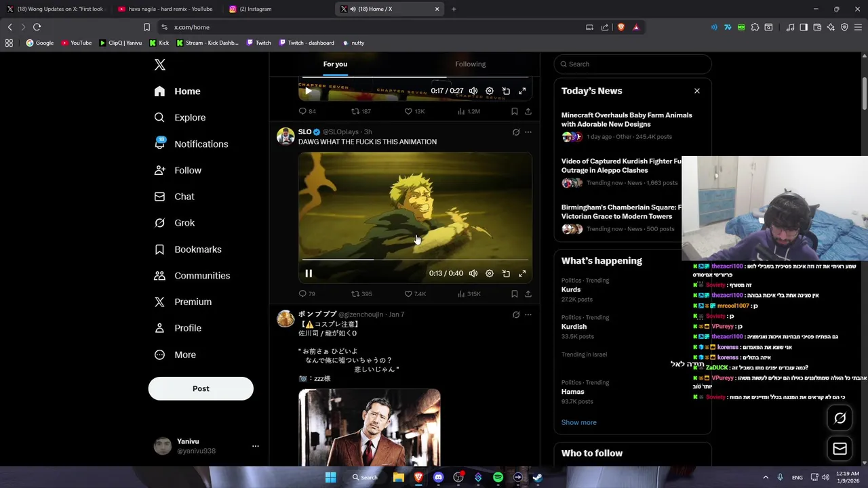868x488 pixels.
Task: Open account menu dots next to Yanivu
Action: click(x=255, y=446)
